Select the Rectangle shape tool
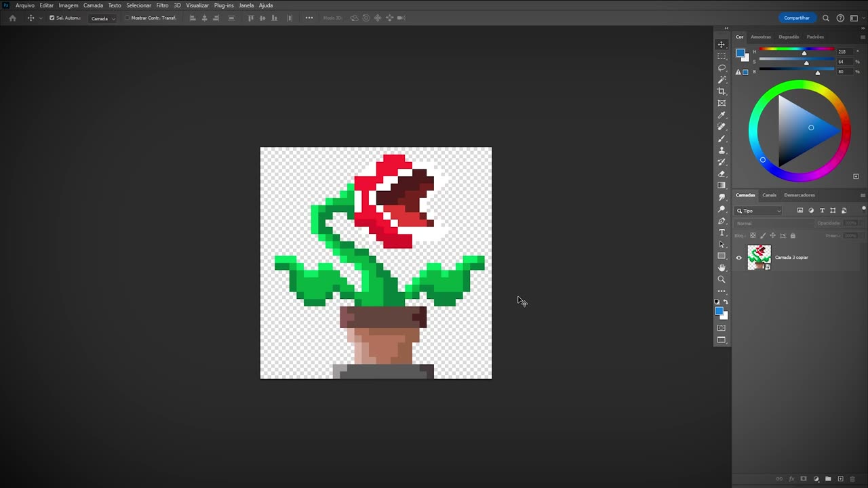This screenshot has height=488, width=868. [722, 256]
